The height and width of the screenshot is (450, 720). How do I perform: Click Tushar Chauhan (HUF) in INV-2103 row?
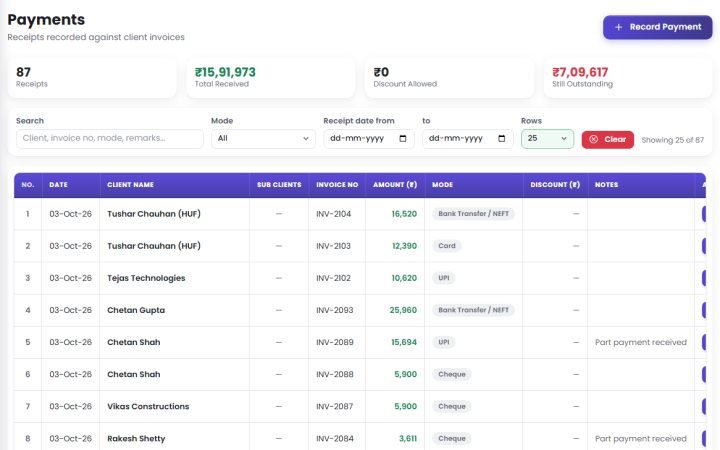point(154,246)
